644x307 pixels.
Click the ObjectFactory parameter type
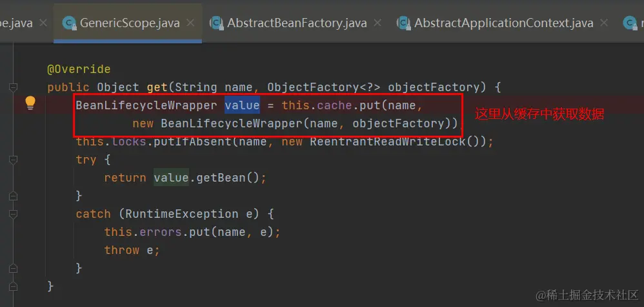tap(324, 87)
